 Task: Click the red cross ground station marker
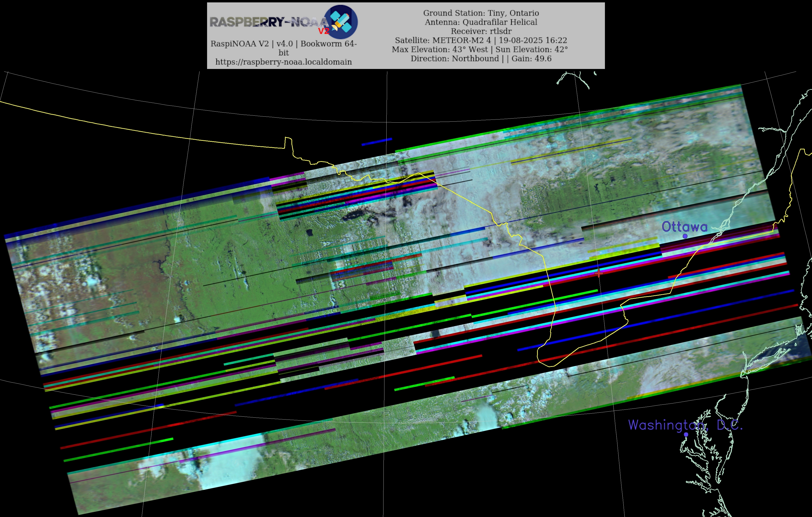click(599, 273)
